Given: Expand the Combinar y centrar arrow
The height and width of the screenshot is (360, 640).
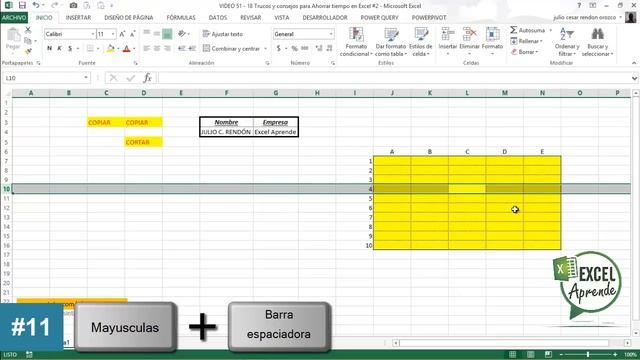Looking at the screenshot, I should click(265, 49).
